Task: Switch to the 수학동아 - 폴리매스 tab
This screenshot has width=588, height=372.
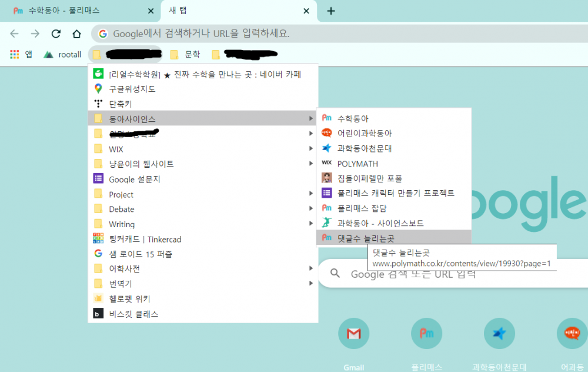Action: pos(79,11)
